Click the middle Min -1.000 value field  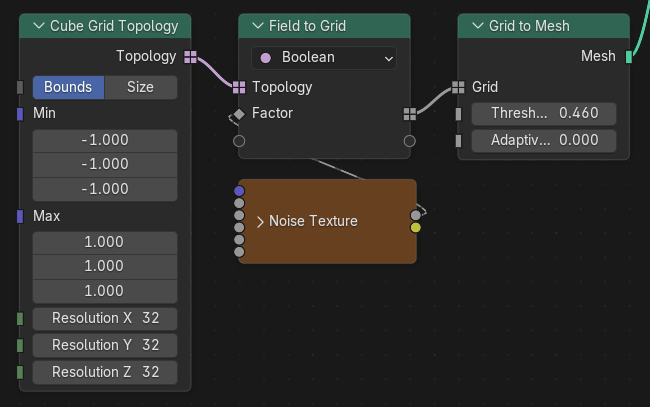[x=105, y=165]
